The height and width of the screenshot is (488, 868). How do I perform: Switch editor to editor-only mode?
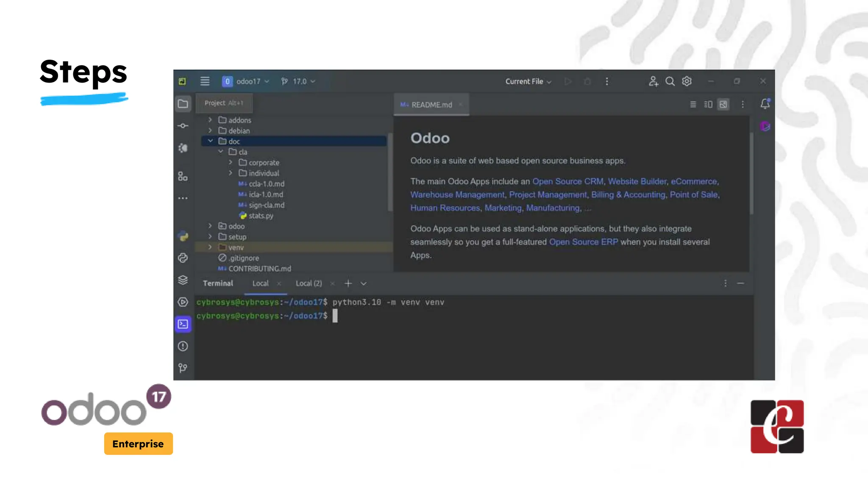tap(693, 104)
